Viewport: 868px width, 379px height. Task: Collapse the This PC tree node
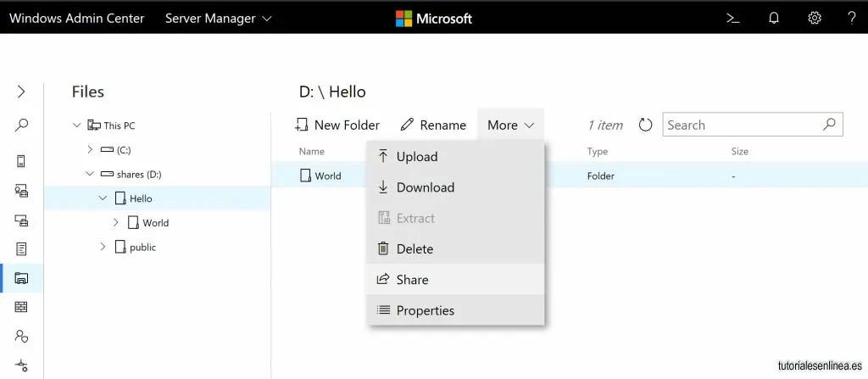77,125
